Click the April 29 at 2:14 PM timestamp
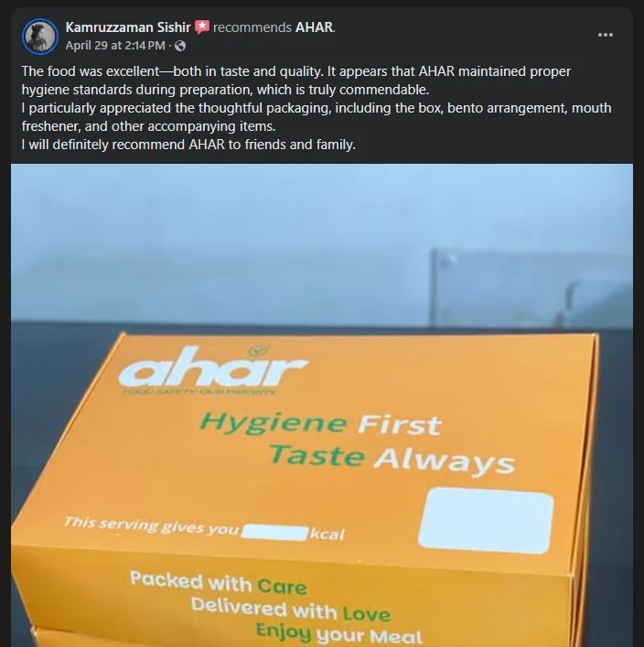 tap(115, 46)
